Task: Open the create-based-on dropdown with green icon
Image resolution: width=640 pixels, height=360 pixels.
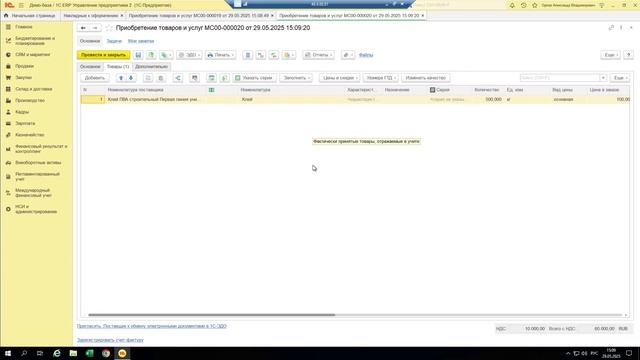Action: click(166, 55)
